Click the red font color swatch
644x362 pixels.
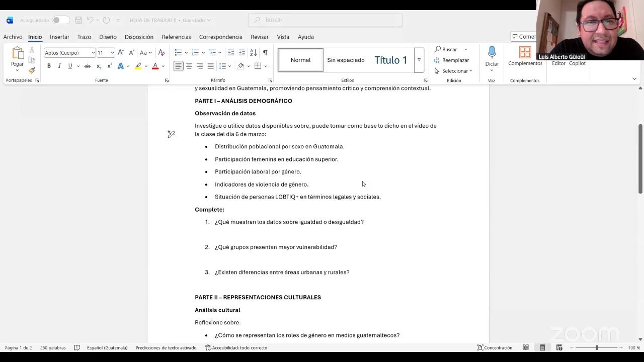[x=155, y=66]
